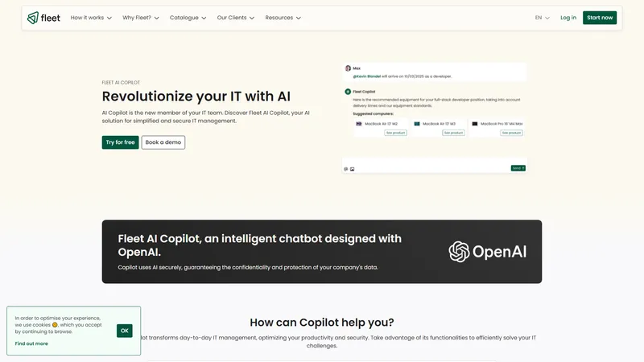This screenshot has height=362, width=644.
Task: Click the @ mention icon in chat input
Action: click(x=346, y=169)
